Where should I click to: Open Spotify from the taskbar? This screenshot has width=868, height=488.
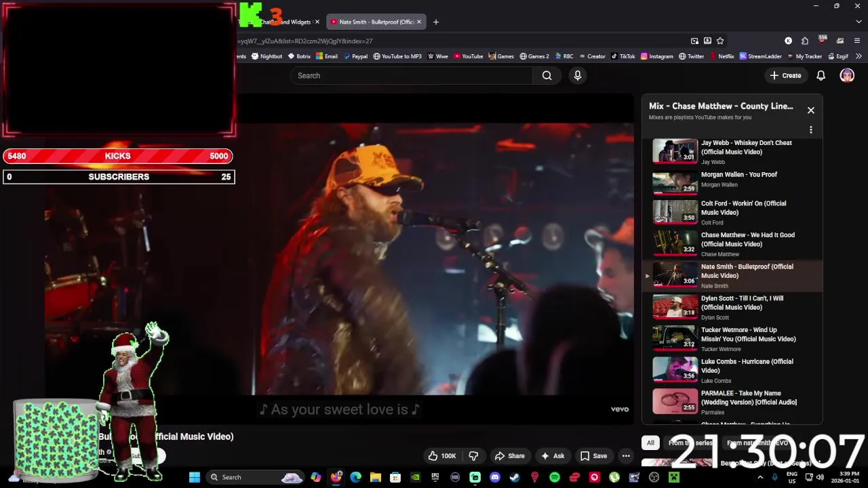click(555, 477)
